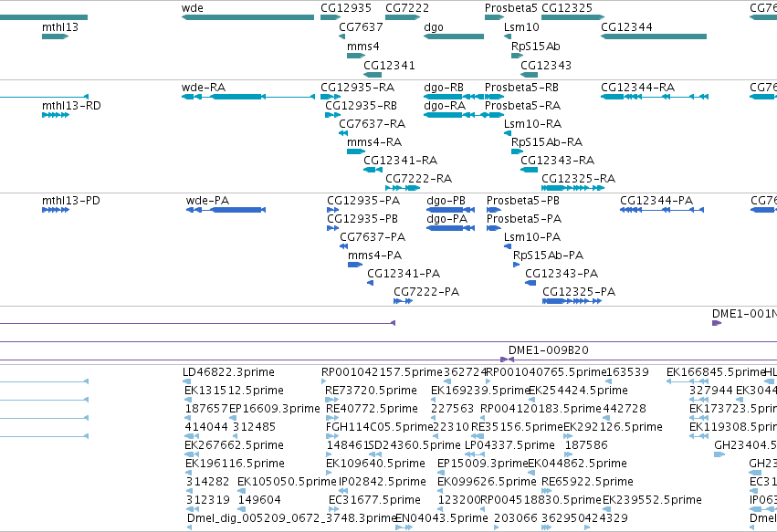Select the EK239552.5prime EST label
The width and height of the screenshot is (777, 532).
652,500
